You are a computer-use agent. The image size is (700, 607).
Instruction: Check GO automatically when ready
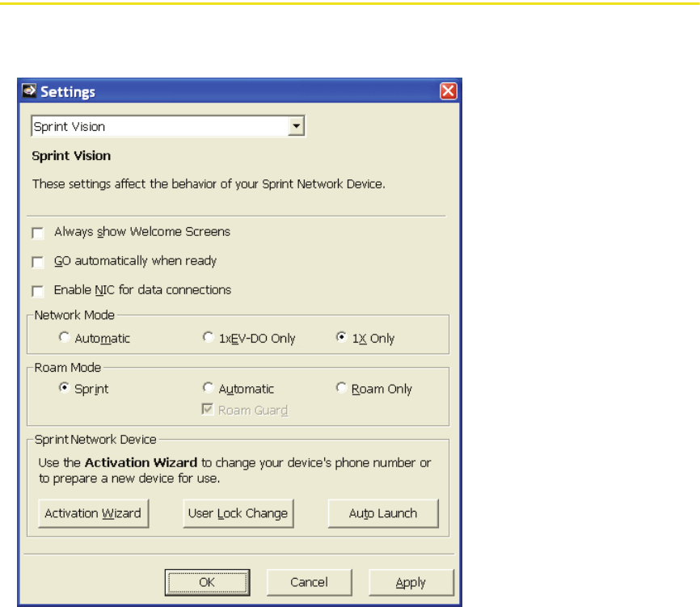(x=38, y=262)
